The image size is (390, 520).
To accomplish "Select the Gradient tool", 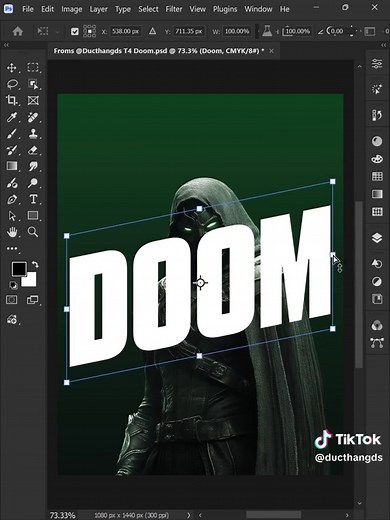I will 12,166.
